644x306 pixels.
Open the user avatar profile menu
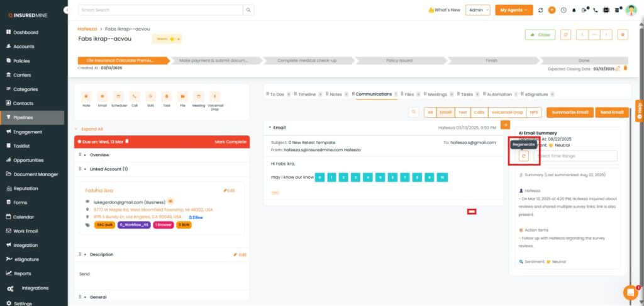tap(631, 10)
